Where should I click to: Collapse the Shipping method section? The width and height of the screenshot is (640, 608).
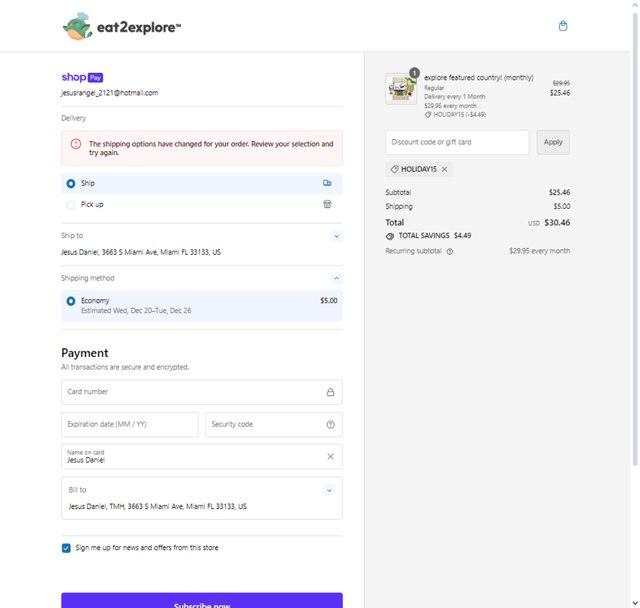pos(336,278)
